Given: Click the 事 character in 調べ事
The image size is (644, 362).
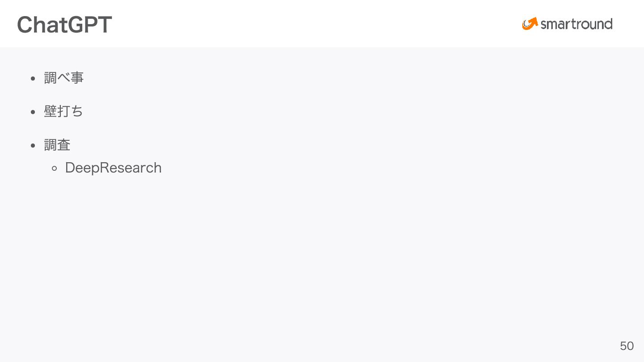Looking at the screenshot, I should click(x=77, y=78).
